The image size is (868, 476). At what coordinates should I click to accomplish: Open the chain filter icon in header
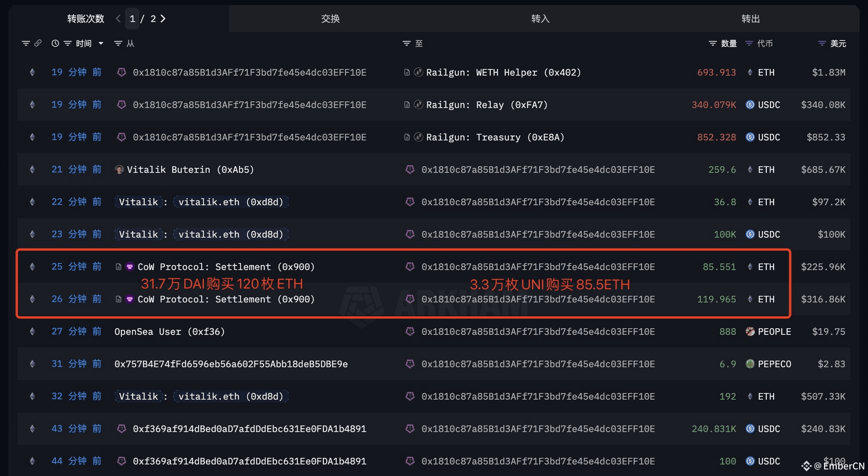[26, 43]
